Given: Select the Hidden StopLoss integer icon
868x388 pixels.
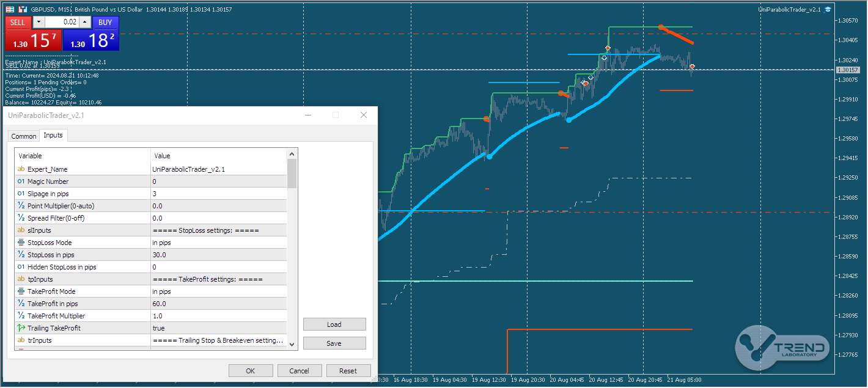Looking at the screenshot, I should pyautogui.click(x=21, y=267).
